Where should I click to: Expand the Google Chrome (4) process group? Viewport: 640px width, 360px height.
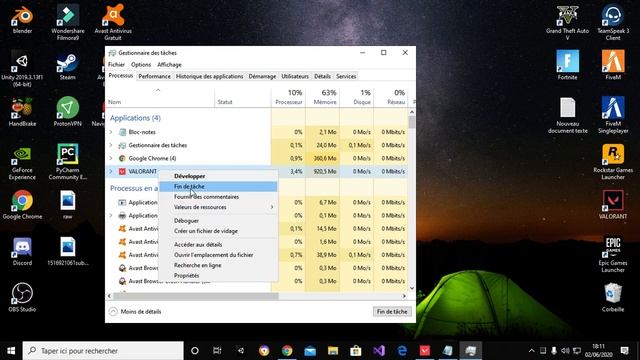coord(111,158)
